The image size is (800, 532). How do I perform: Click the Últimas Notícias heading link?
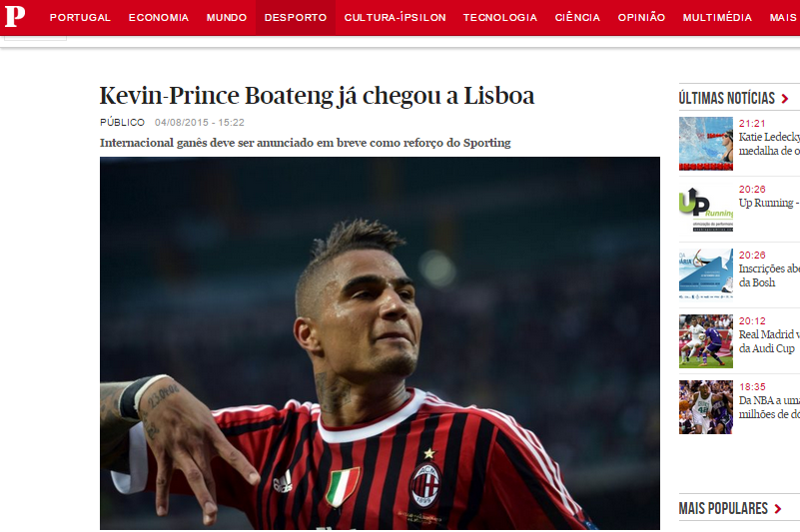coord(726,99)
